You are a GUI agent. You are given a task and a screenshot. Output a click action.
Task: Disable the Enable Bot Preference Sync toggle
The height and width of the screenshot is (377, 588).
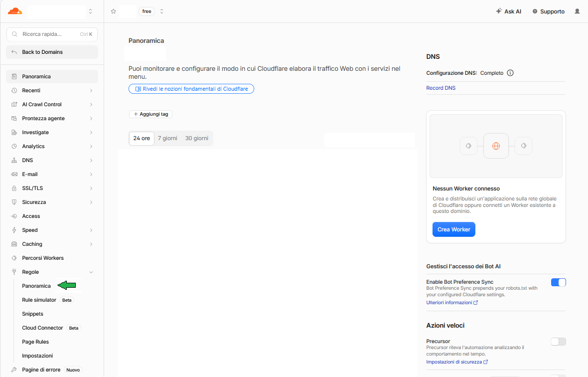tap(558, 282)
